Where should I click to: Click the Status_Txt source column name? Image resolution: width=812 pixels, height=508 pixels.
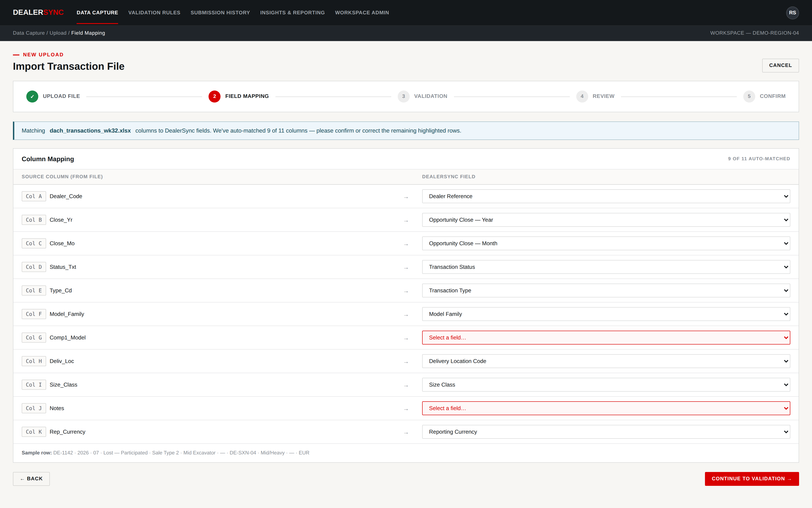[63, 267]
